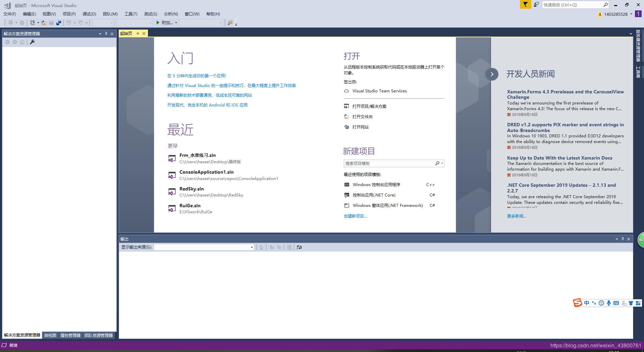Click the Sogou input method logo
Screen dimensions: 644x352
(578, 303)
